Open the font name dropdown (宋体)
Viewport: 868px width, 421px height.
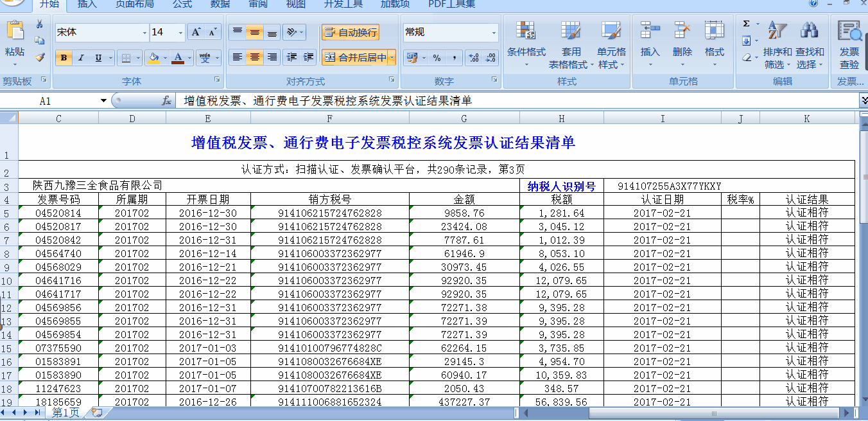(x=144, y=32)
